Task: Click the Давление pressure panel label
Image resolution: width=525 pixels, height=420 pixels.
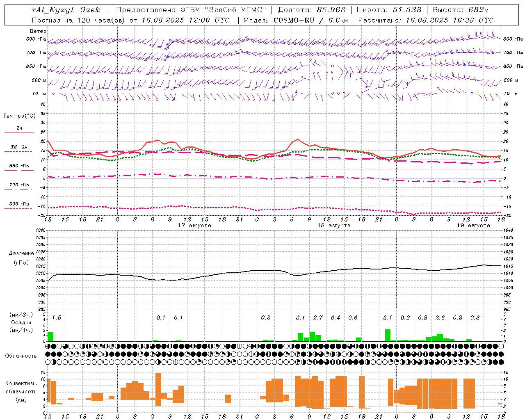Action: (x=21, y=253)
